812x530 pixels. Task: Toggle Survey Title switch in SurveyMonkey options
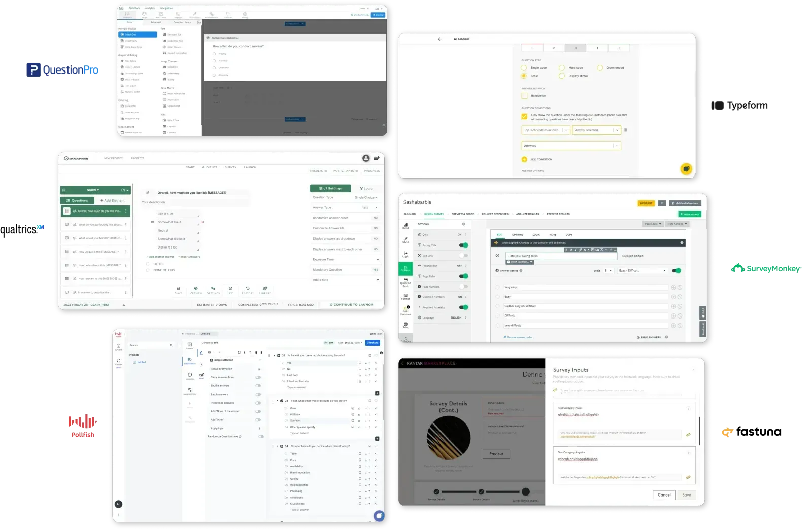point(463,245)
